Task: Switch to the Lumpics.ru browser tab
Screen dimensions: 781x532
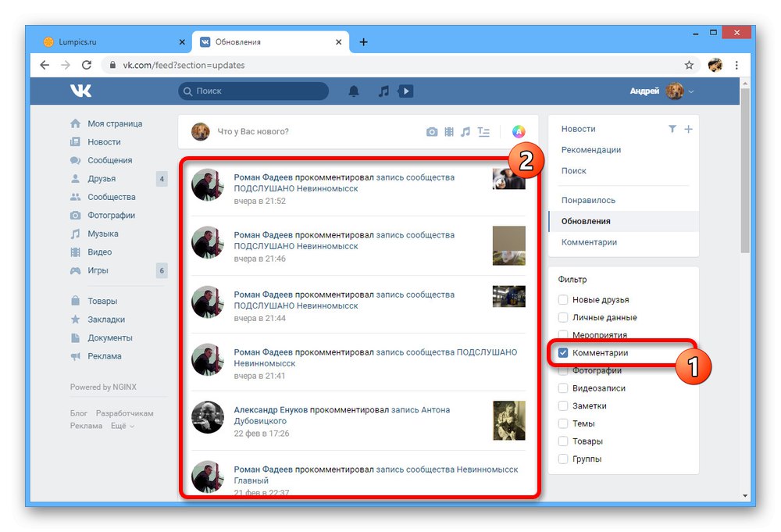Action: 115,42
